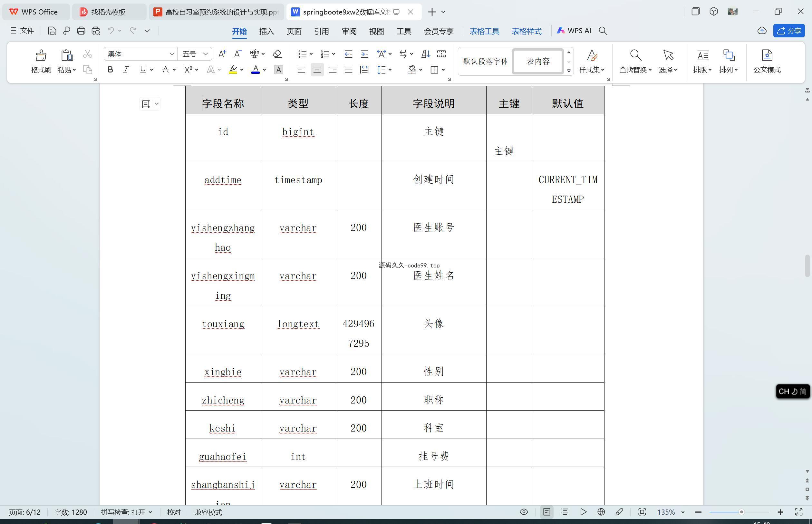Click the Redo arrow icon
This screenshot has width=812, height=524.
(133, 31)
